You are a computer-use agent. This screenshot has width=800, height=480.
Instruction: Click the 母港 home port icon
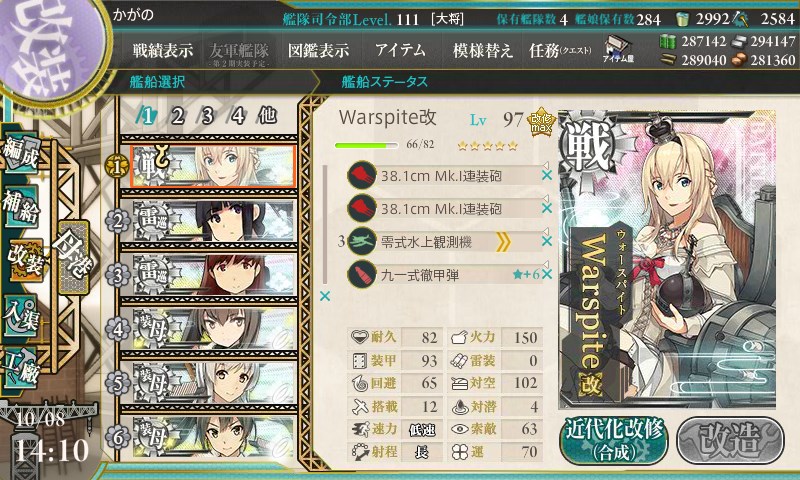[73, 257]
